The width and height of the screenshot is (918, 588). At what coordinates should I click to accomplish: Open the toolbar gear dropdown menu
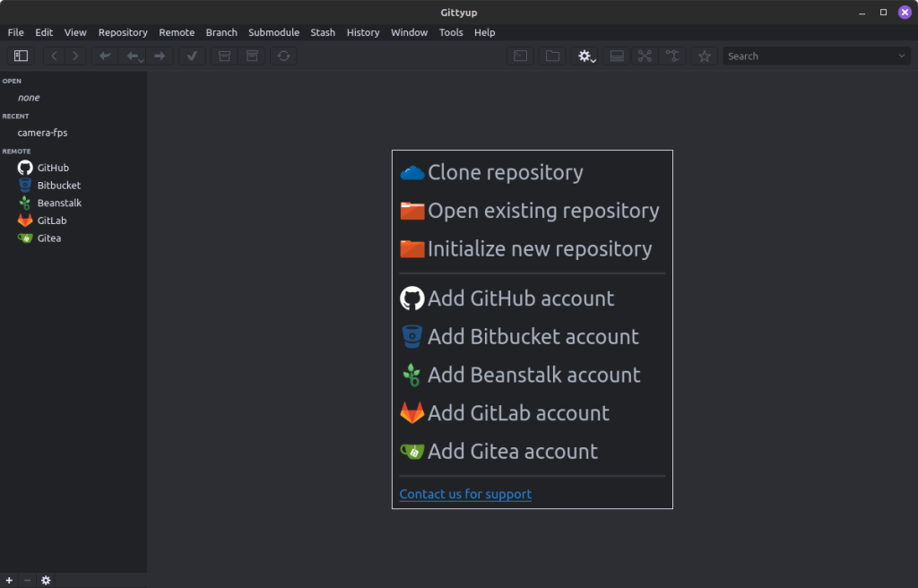tap(586, 56)
